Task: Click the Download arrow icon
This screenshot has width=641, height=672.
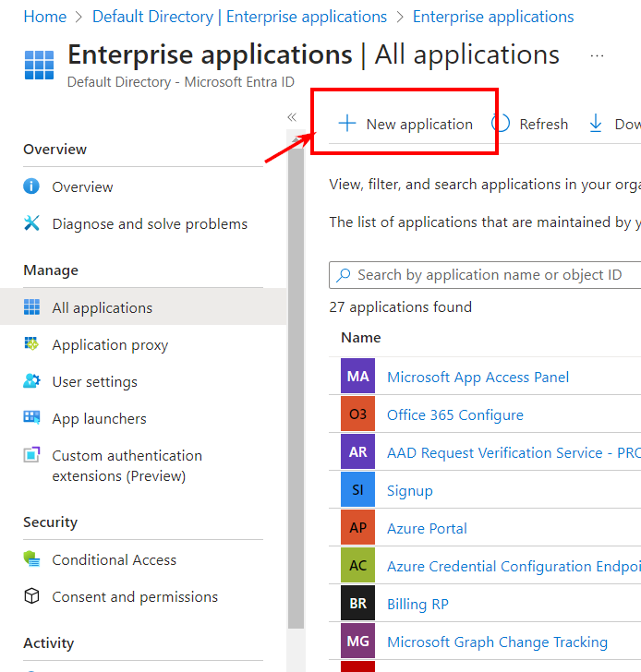Action: point(596,124)
